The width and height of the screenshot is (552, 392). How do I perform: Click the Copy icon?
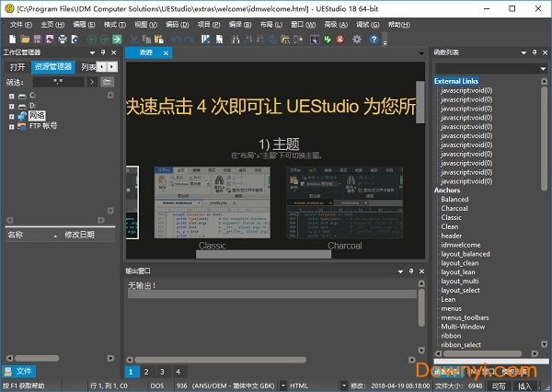click(146, 39)
